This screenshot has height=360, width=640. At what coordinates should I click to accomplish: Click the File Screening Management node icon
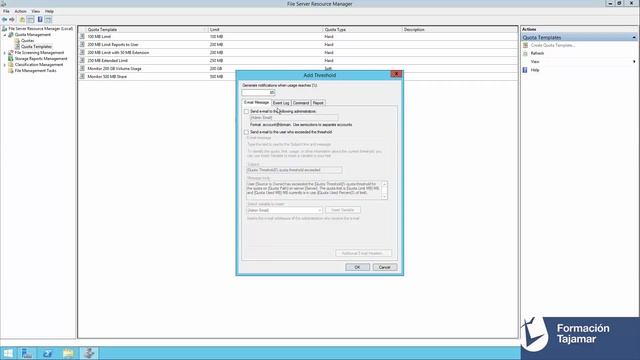[x=11, y=53]
